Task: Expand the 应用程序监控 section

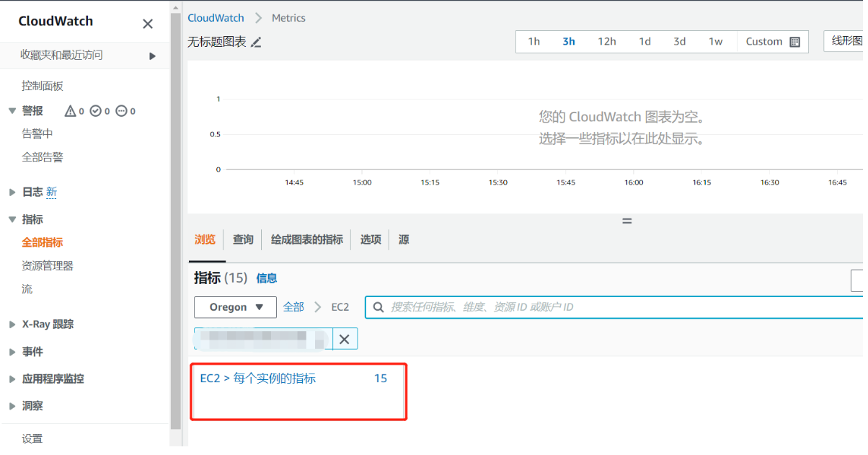Action: coord(12,379)
